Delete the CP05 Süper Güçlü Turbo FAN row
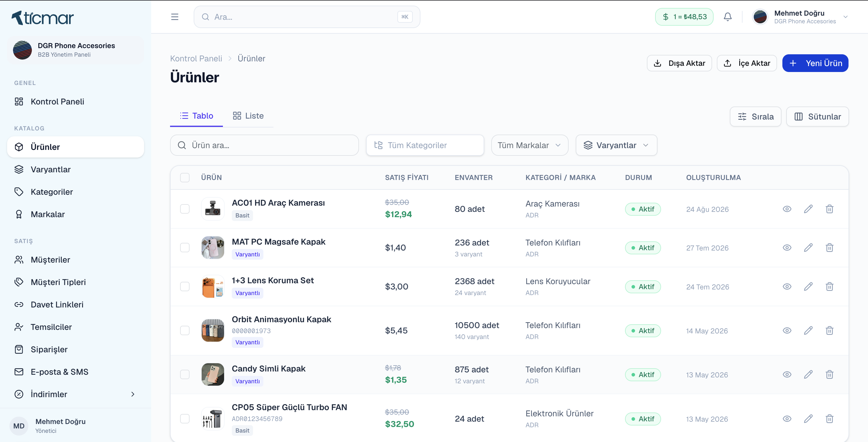 tap(829, 419)
